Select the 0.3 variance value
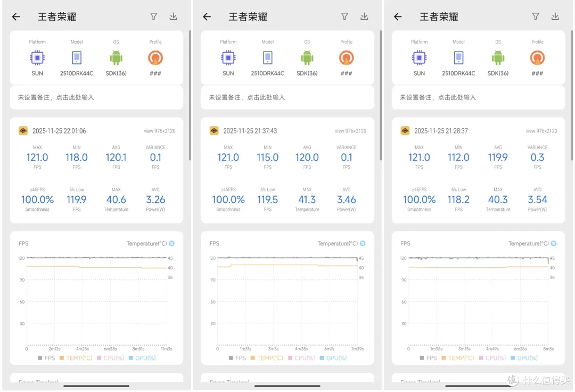Screen dimensions: 575x392 click(538, 157)
